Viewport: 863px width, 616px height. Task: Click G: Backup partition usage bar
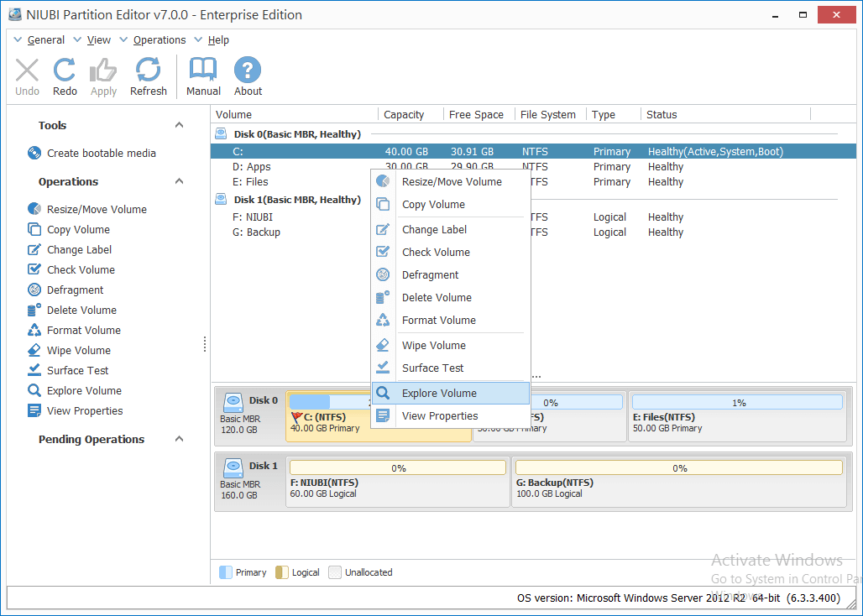pyautogui.click(x=679, y=468)
